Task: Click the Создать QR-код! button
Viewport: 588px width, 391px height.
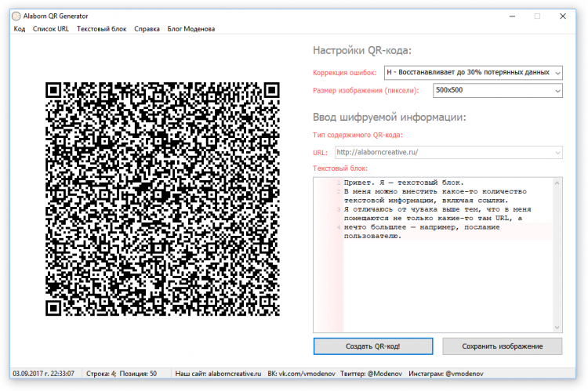Action: (x=373, y=346)
